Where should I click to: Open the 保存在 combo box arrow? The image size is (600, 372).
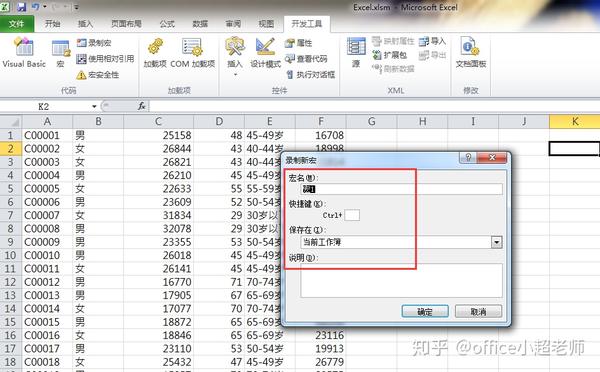pos(497,242)
